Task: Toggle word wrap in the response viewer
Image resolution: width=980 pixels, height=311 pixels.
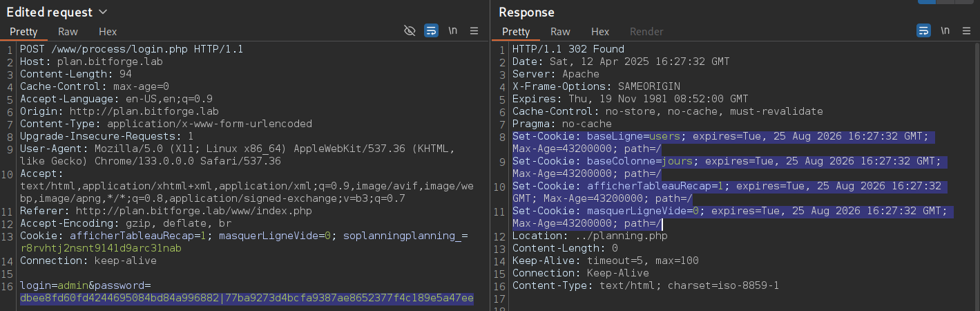Action: [x=923, y=30]
